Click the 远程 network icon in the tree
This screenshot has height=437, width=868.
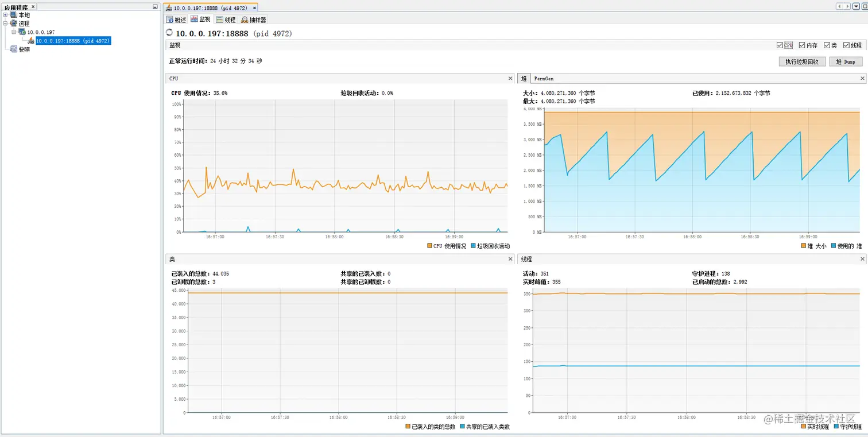click(x=14, y=24)
